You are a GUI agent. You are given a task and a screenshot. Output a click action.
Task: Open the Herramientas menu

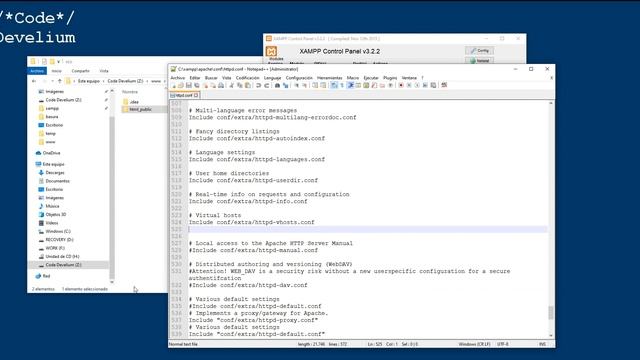tap(329, 78)
